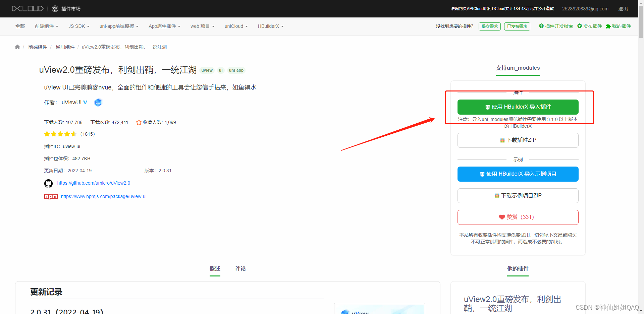The height and width of the screenshot is (314, 644).
Task: Click the ui tag
Action: point(221,70)
